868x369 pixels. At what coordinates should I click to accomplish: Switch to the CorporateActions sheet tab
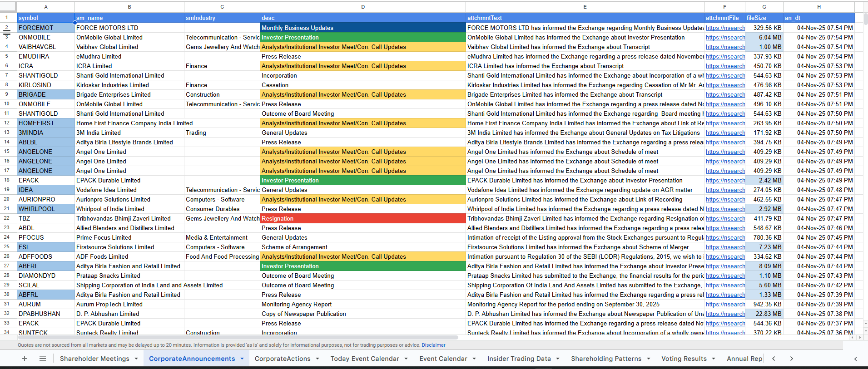click(x=282, y=359)
